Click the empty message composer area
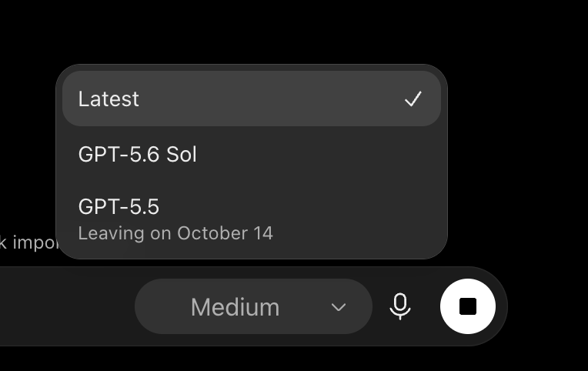Screen dimensions: 588x371 tap(65, 306)
